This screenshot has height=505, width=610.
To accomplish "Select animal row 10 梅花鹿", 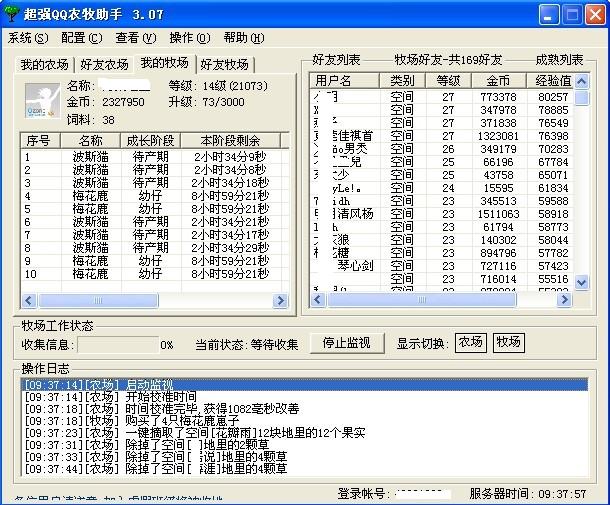I will coord(155,274).
